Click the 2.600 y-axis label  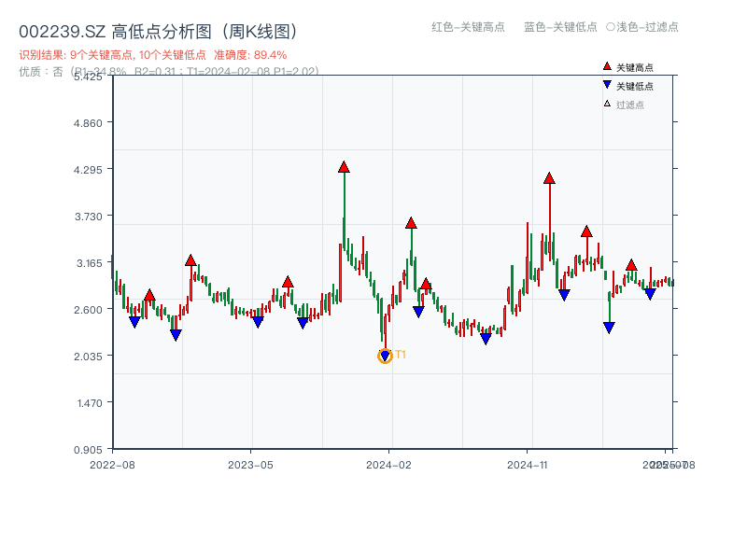[88, 310]
